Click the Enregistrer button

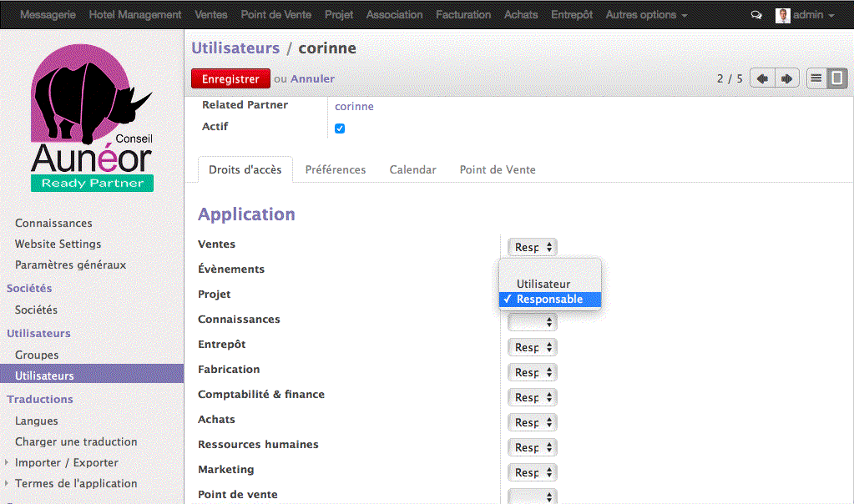tap(230, 78)
